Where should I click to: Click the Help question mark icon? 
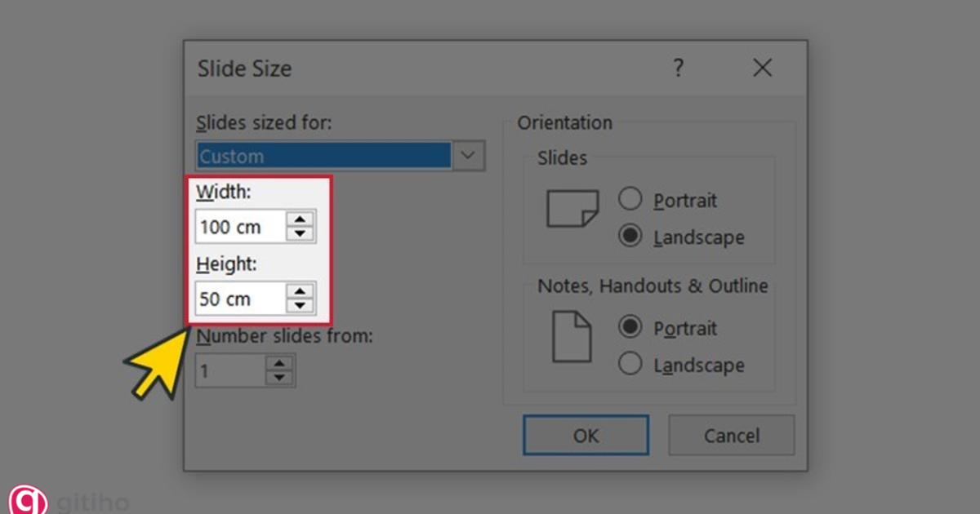pyautogui.click(x=678, y=69)
